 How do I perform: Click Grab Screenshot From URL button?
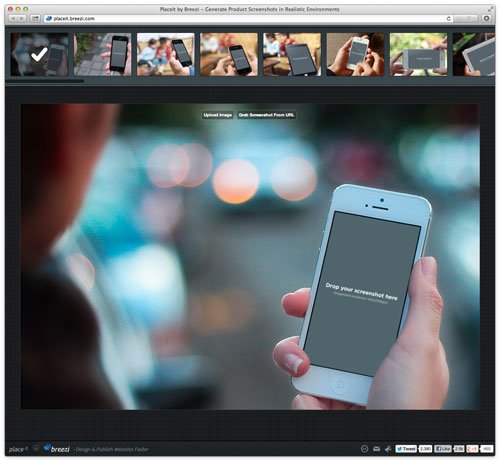(266, 115)
